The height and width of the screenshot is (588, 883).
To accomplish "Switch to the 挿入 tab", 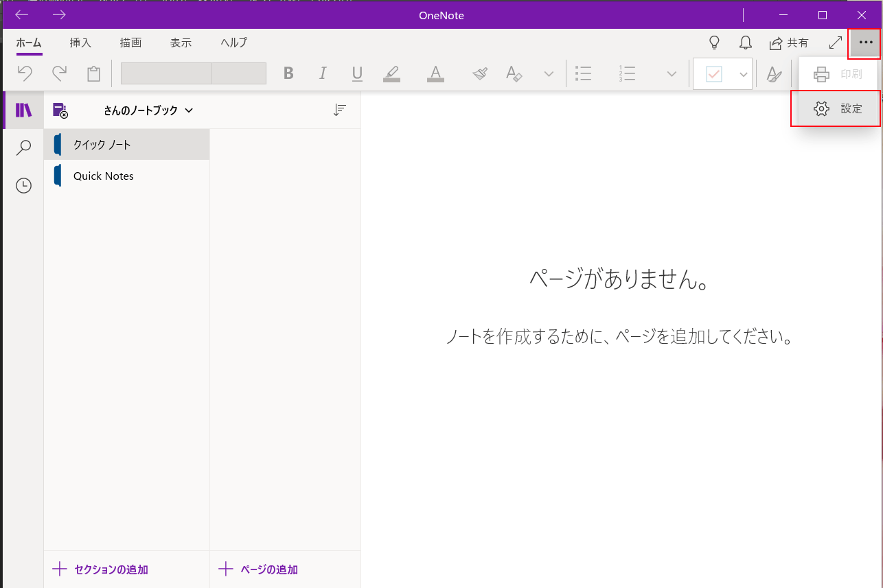I will tap(80, 43).
